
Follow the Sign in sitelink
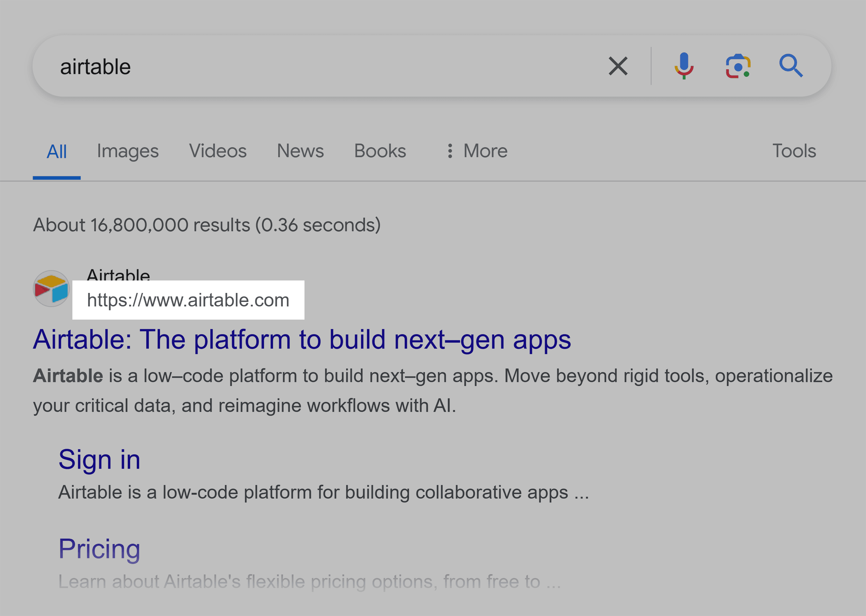pos(99,459)
